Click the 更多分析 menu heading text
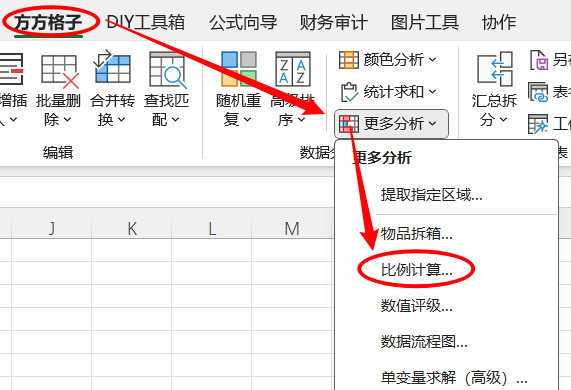Screen dimensions: 571x390 (x=382, y=158)
